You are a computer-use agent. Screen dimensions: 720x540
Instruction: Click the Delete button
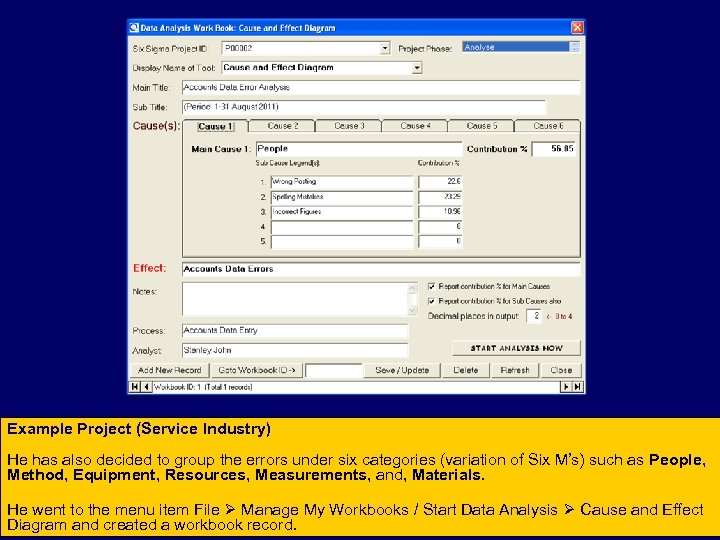pyautogui.click(x=466, y=370)
